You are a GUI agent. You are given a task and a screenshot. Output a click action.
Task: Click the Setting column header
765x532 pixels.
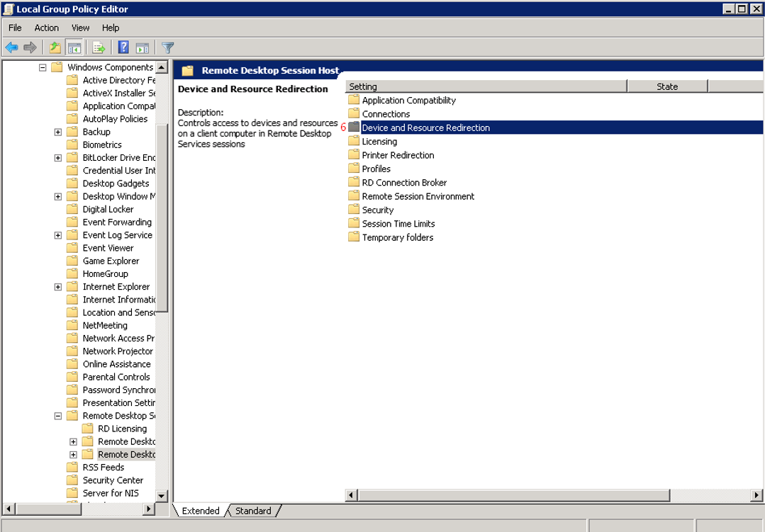pos(486,86)
